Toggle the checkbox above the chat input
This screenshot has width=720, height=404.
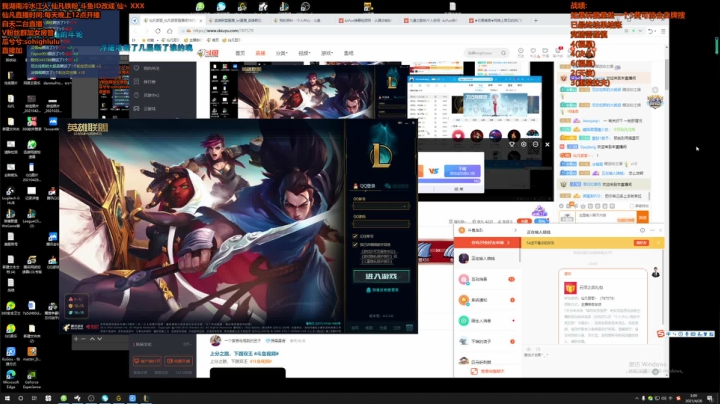632,206
